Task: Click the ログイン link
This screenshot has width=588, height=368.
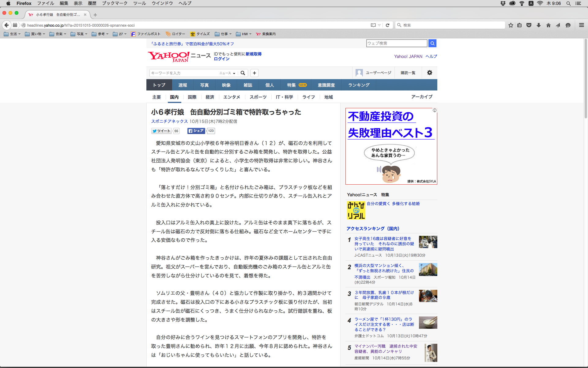Action: pos(221,59)
